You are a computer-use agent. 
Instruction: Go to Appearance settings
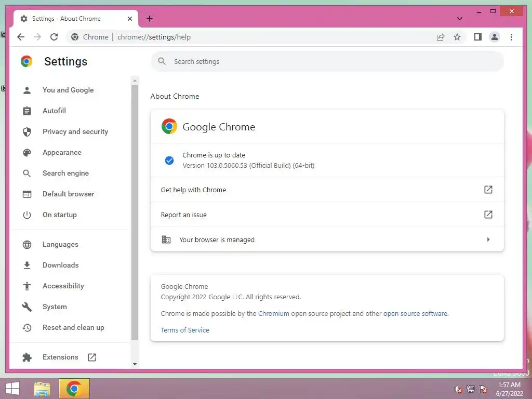(62, 152)
